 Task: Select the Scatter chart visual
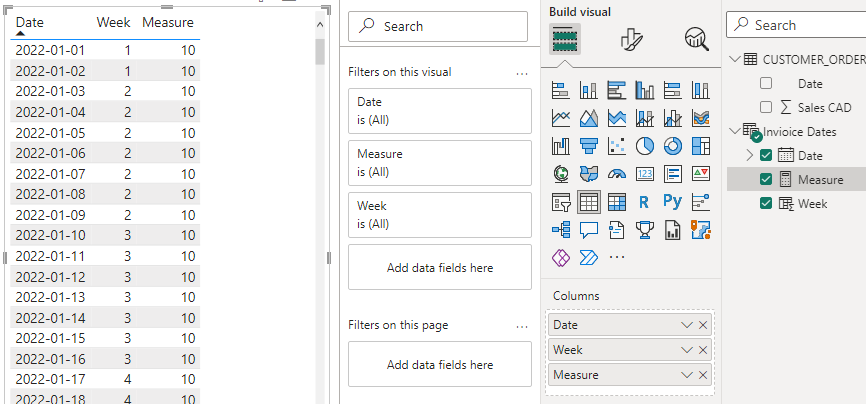pos(616,146)
